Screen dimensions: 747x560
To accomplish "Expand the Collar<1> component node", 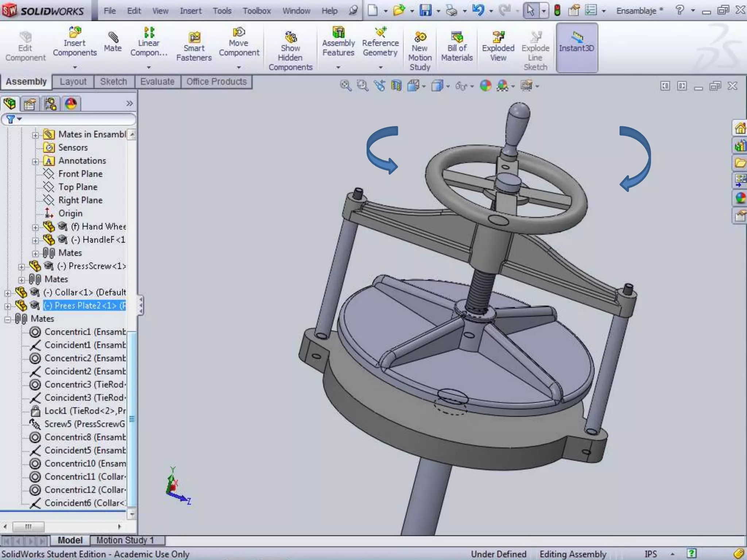I will tap(8, 293).
